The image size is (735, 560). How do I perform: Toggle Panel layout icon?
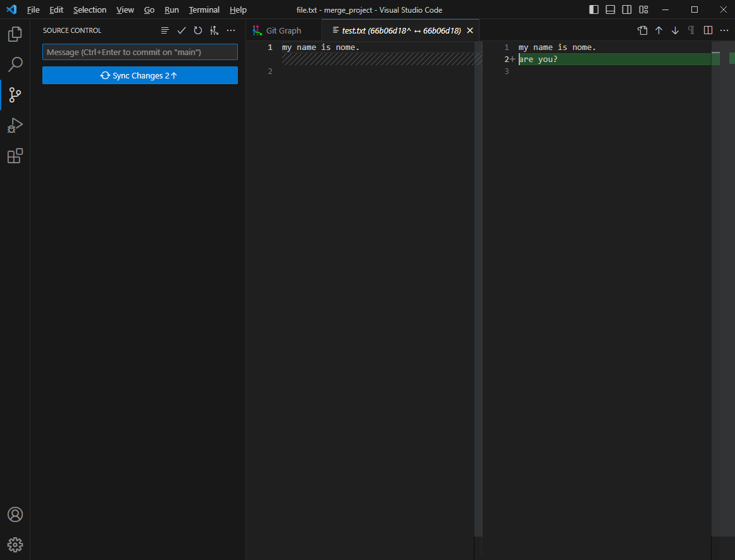610,10
